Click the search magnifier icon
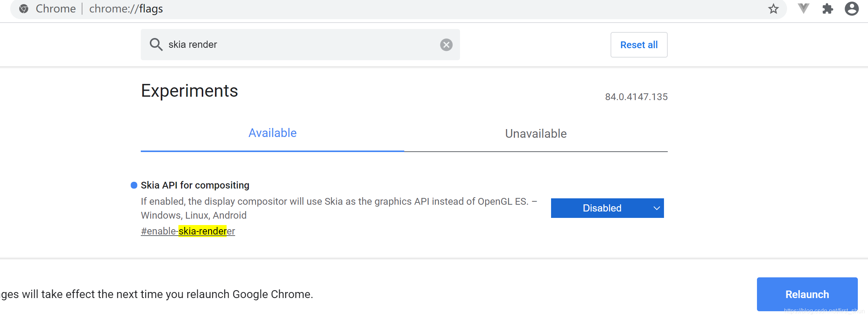 tap(156, 44)
